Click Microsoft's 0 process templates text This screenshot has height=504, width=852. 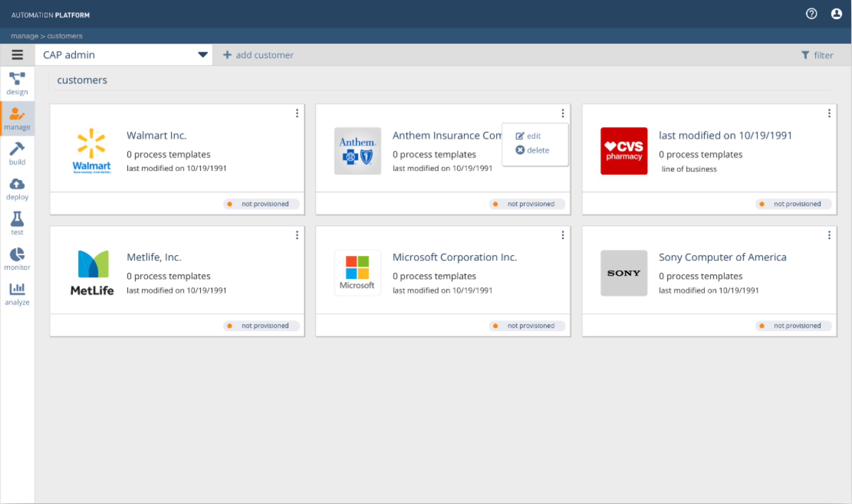point(434,276)
